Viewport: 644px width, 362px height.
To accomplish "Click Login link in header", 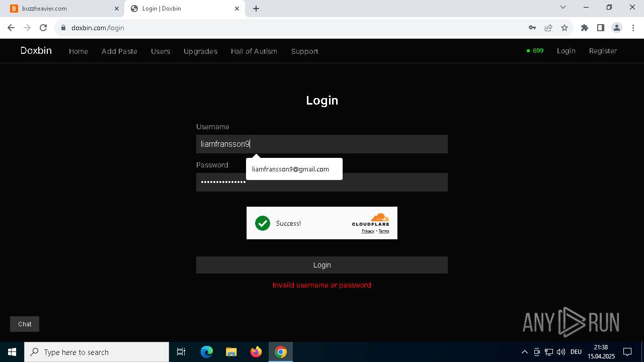I will [566, 51].
